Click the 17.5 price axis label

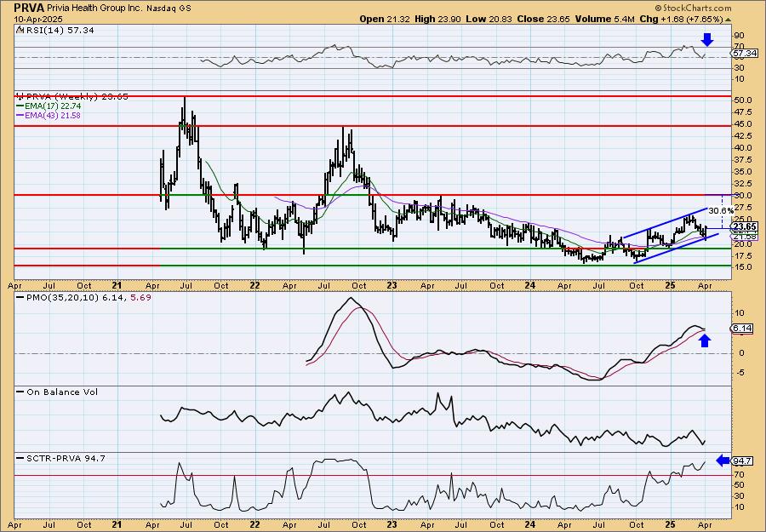(x=742, y=255)
